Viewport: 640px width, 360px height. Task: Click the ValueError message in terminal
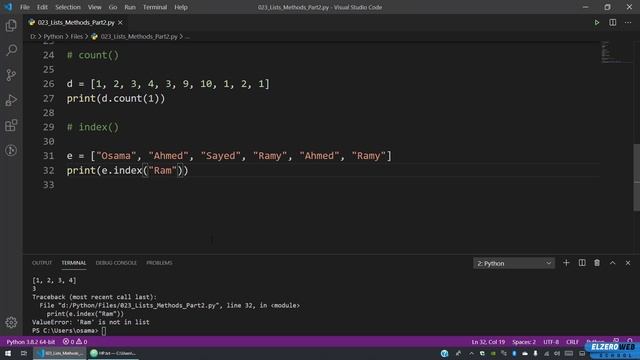91,322
